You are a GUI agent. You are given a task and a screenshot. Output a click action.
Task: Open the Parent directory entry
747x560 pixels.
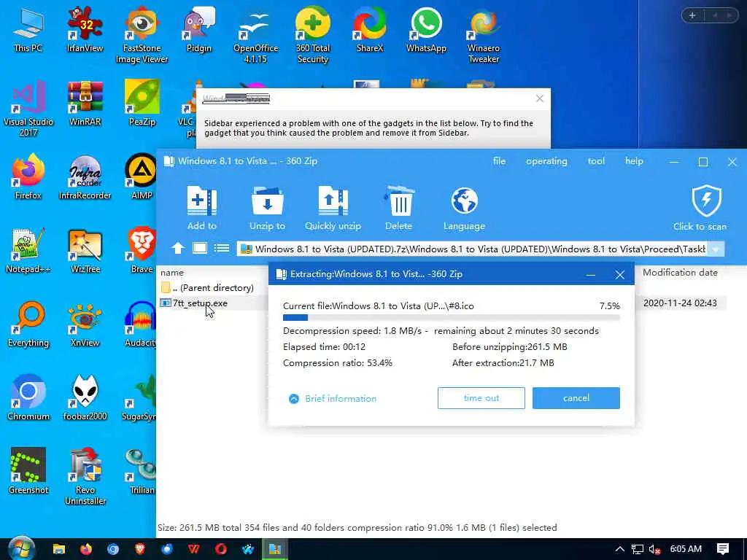point(207,287)
